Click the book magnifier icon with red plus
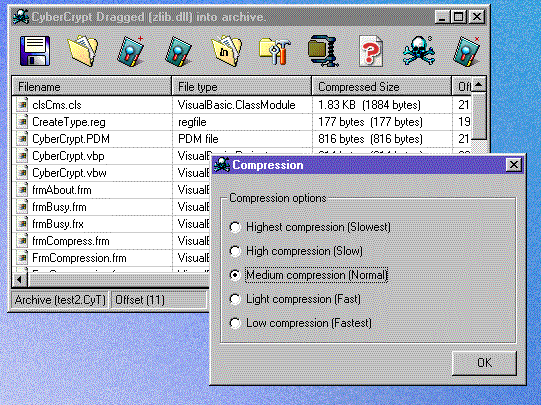The image size is (541, 405). 130,51
